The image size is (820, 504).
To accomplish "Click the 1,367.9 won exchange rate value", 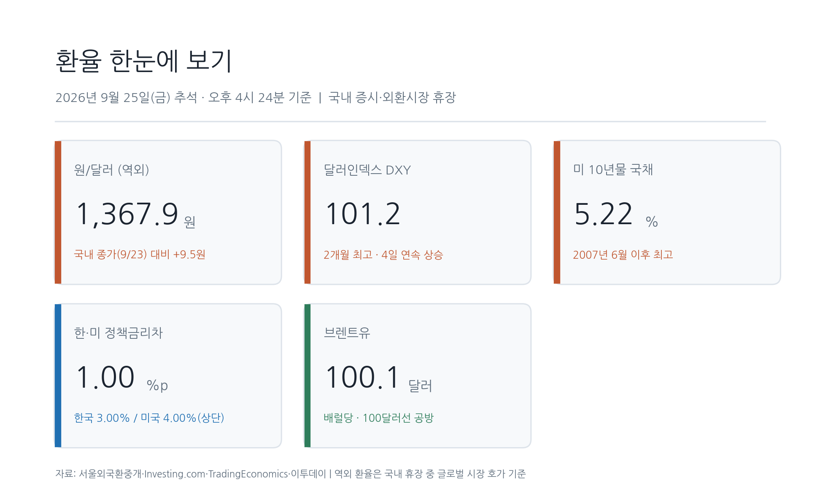I will pyautogui.click(x=135, y=214).
